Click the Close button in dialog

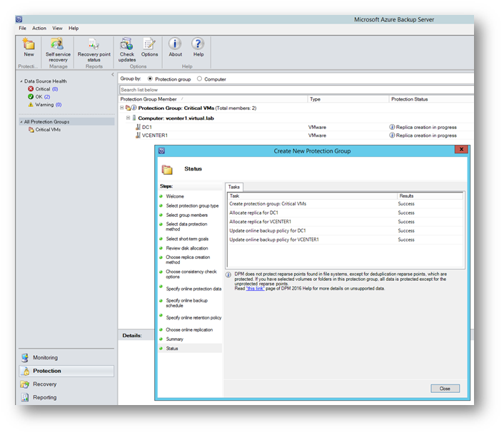pyautogui.click(x=445, y=389)
